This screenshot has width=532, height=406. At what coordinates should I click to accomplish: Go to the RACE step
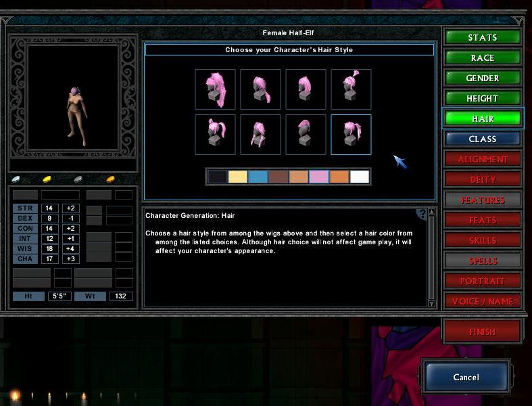(482, 58)
